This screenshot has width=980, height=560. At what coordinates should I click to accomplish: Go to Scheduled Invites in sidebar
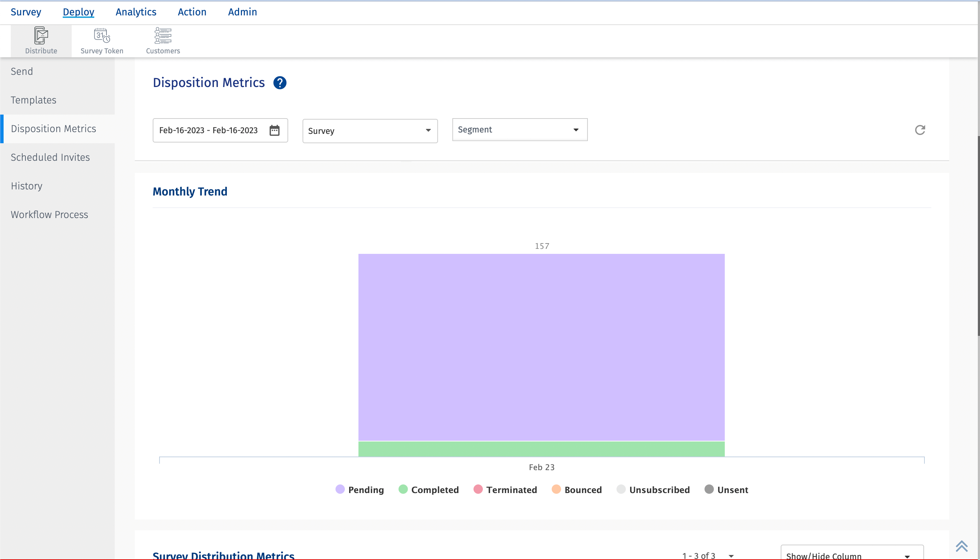(x=51, y=157)
